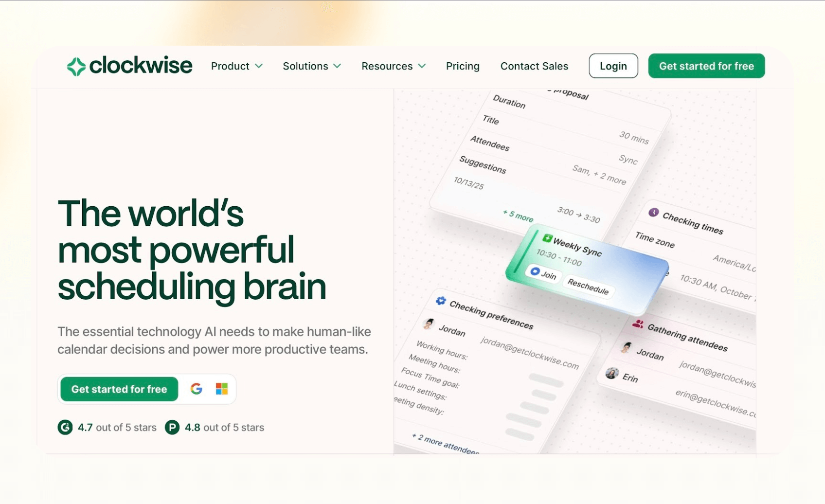Click Erin's avatar in Gathering attendees
This screenshot has width=825, height=504.
(612, 374)
